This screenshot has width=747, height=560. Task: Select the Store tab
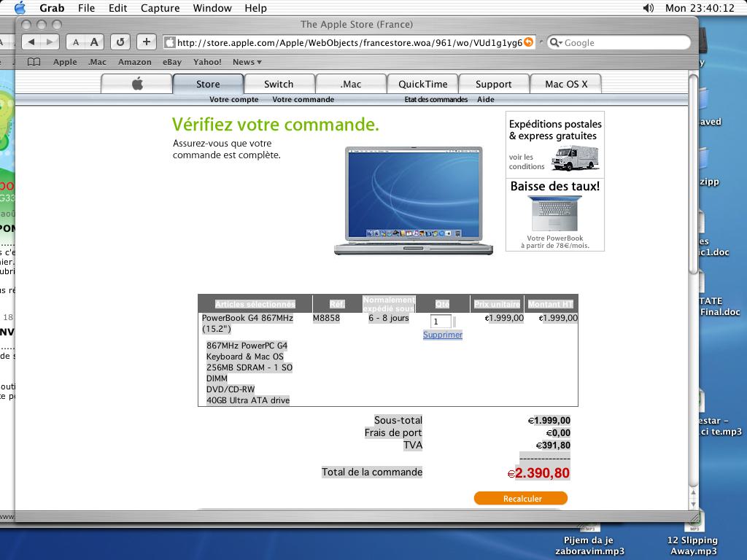coord(208,84)
